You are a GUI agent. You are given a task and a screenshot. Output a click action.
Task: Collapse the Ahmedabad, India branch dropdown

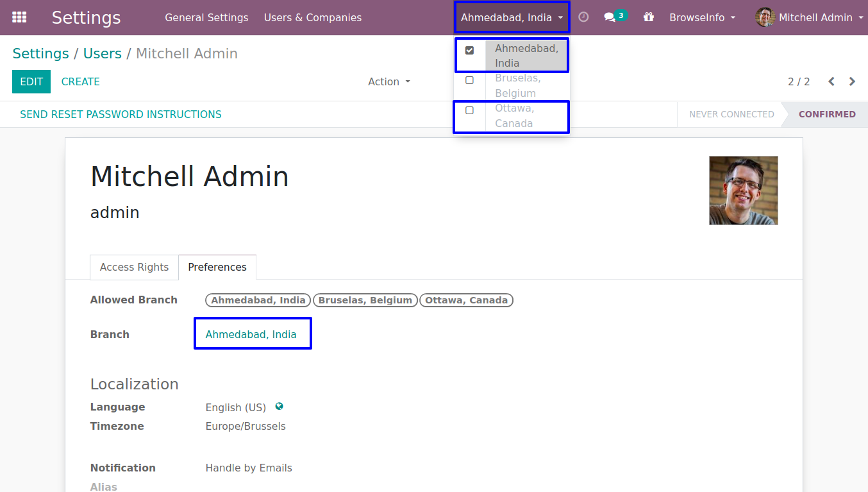[x=512, y=17]
